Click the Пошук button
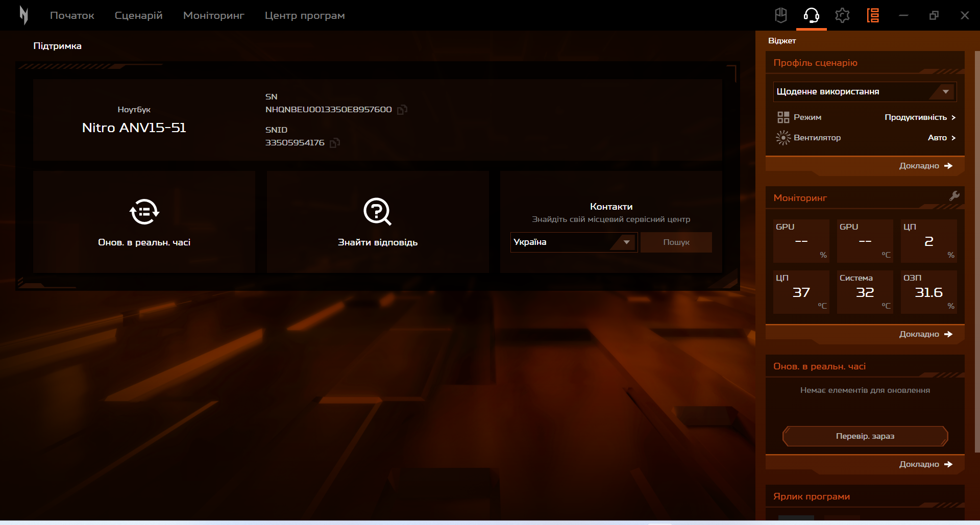The width and height of the screenshot is (980, 525). pos(676,242)
